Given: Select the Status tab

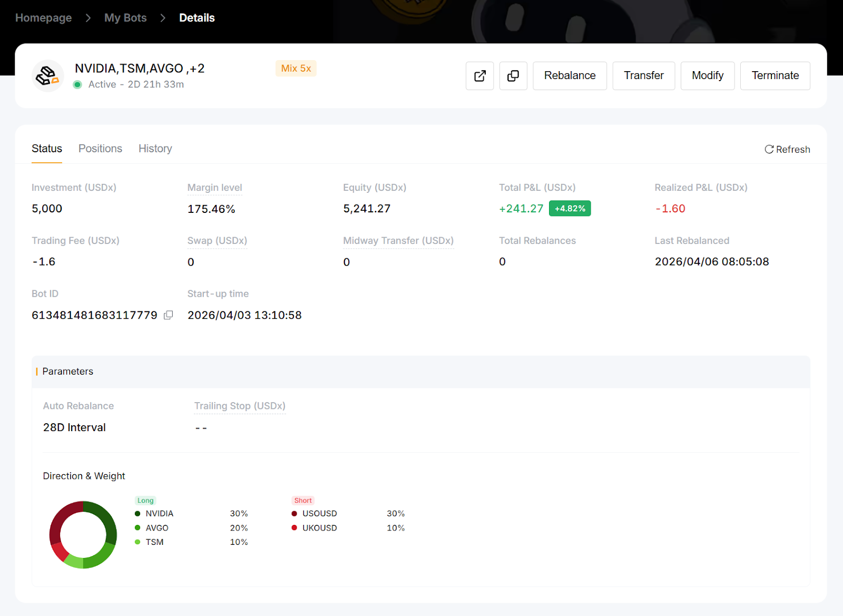Looking at the screenshot, I should [x=47, y=149].
